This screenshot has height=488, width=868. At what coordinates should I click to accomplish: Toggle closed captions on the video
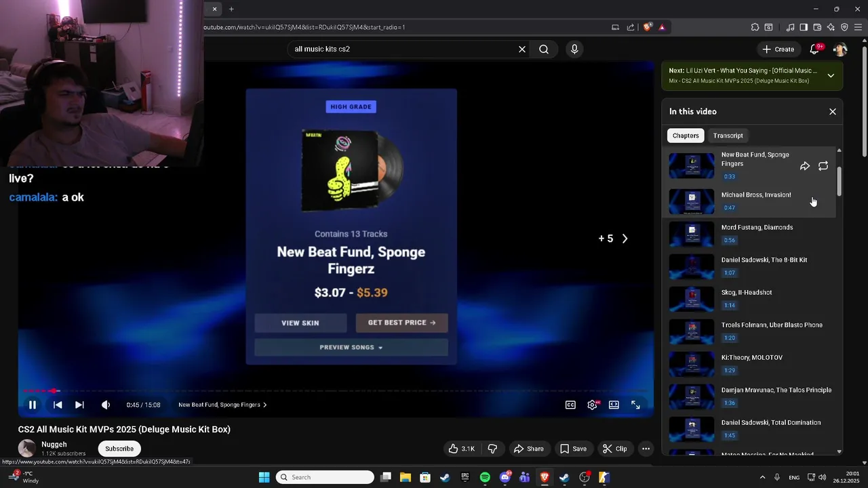(571, 405)
